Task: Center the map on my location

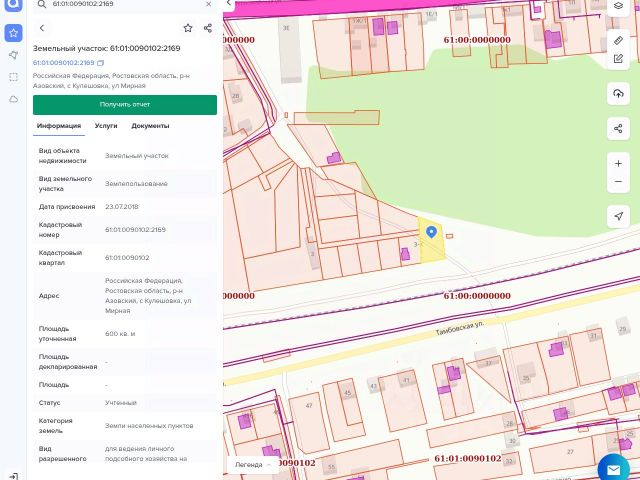Action: tap(618, 216)
